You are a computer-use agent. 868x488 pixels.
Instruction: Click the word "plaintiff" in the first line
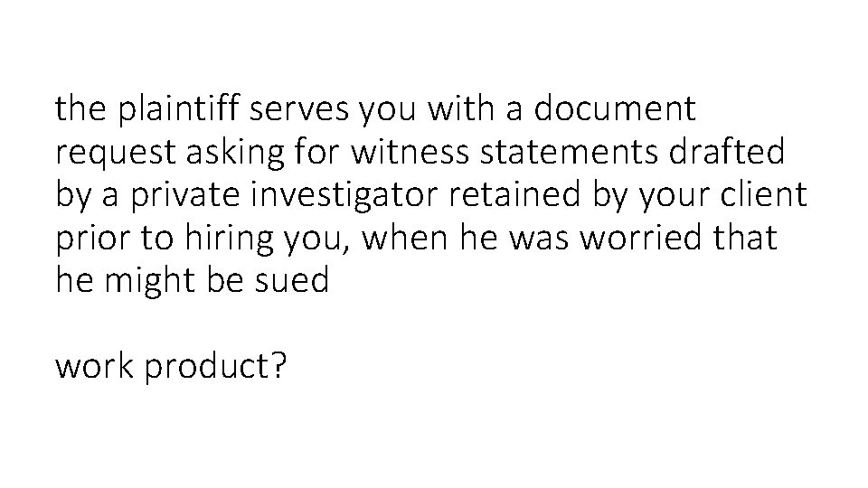[178, 109]
